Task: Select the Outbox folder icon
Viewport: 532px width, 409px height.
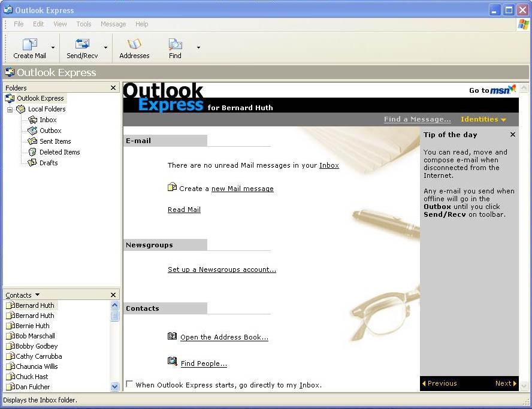Action: coord(32,131)
